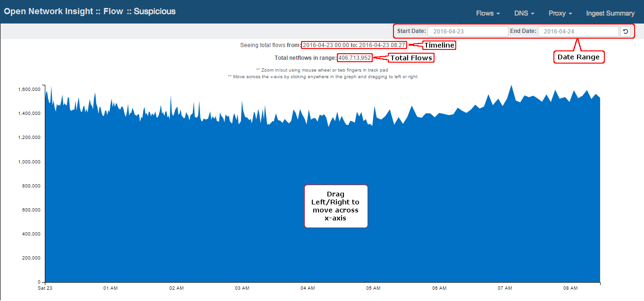This screenshot has width=644, height=301.
Task: Click the reset date range refresh icon
Action: coord(626,31)
